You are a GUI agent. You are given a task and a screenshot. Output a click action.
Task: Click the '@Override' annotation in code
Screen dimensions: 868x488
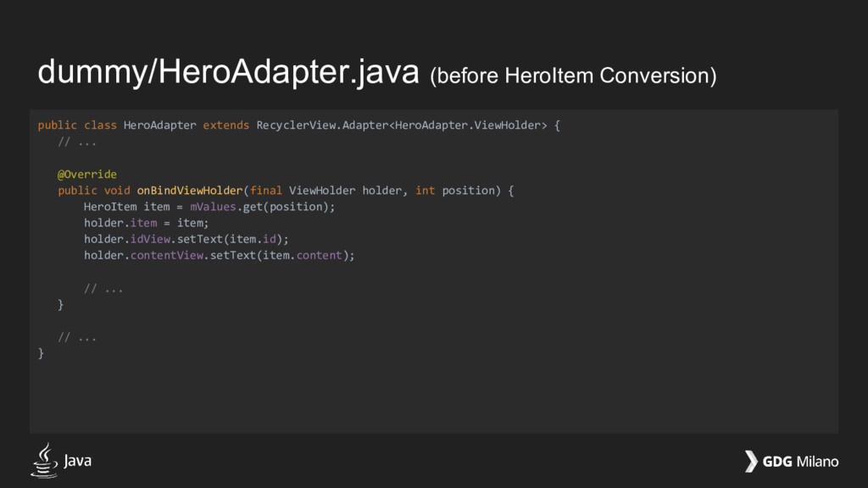87,175
